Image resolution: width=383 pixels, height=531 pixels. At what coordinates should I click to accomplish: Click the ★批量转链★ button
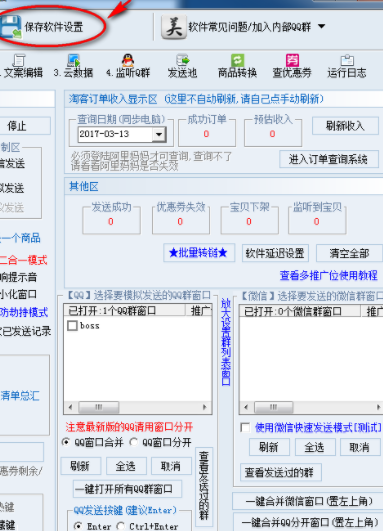tap(199, 253)
